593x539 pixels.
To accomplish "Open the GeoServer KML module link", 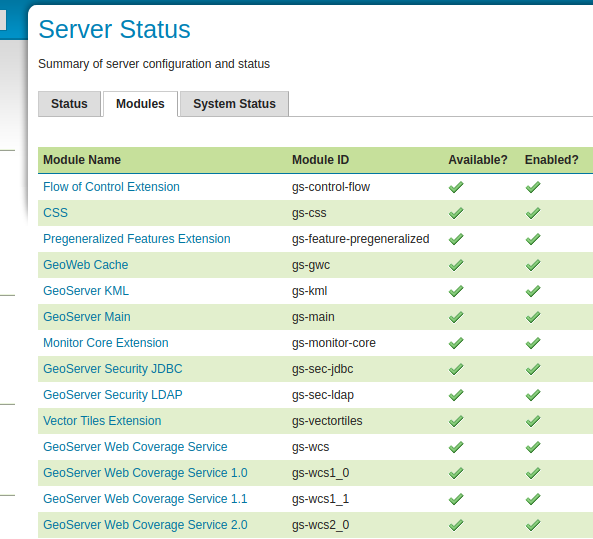I will [86, 291].
